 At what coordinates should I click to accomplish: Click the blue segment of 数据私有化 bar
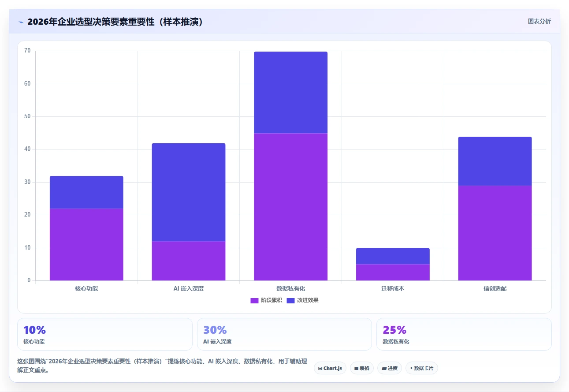(291, 93)
